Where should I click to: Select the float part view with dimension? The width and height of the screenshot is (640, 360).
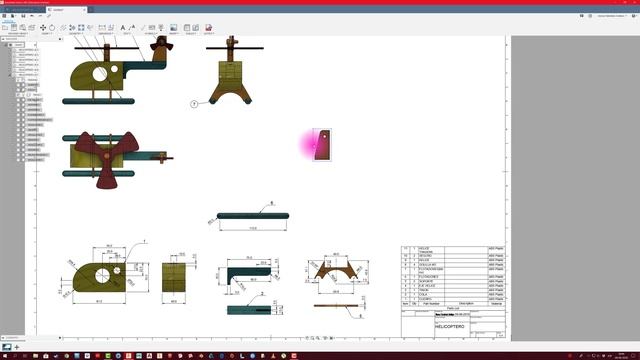[253, 216]
